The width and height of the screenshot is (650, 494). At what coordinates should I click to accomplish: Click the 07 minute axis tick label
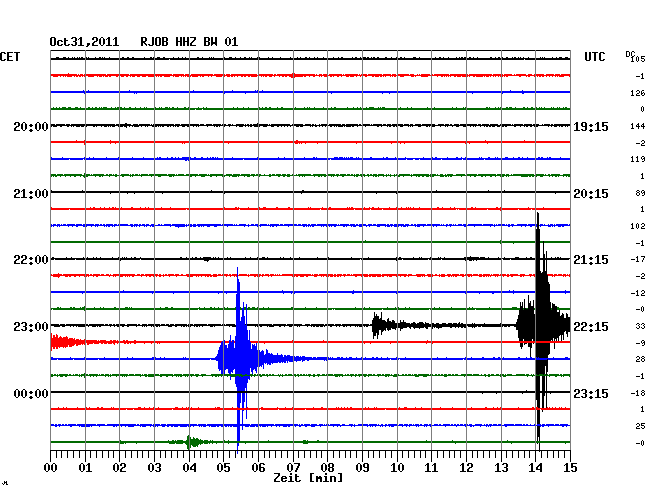point(293,468)
